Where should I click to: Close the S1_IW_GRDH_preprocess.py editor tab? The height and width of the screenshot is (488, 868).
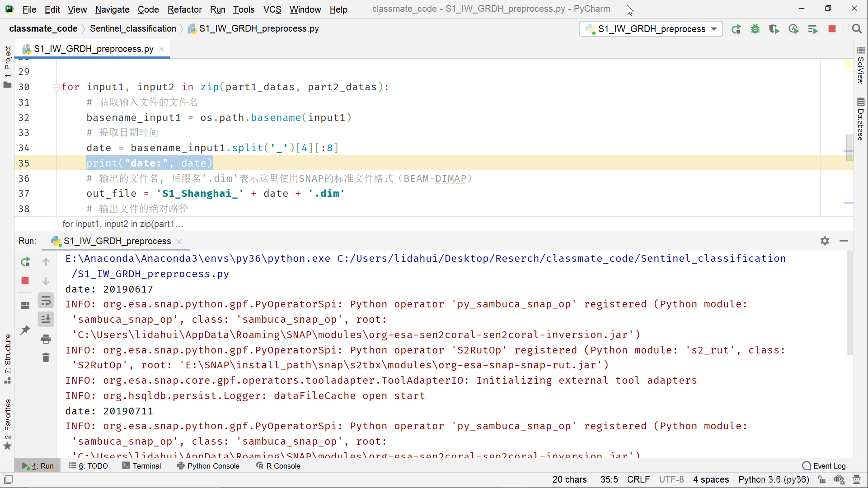[162, 49]
